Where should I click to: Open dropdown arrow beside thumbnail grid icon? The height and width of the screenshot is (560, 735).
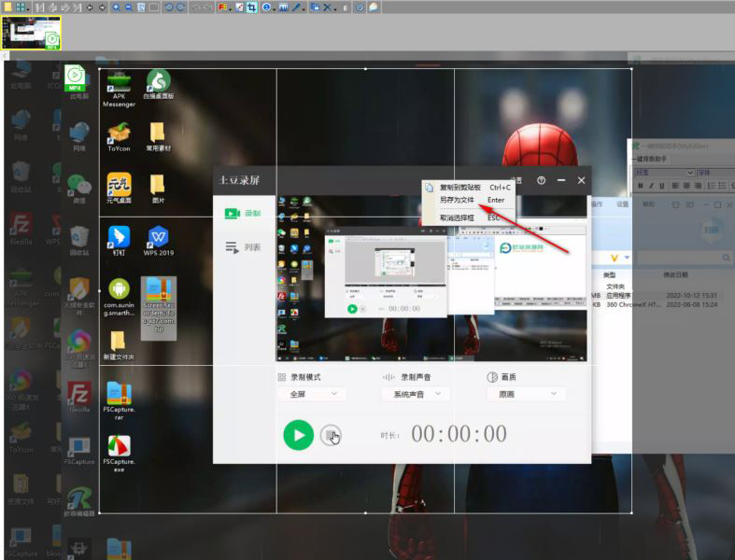(x=28, y=9)
